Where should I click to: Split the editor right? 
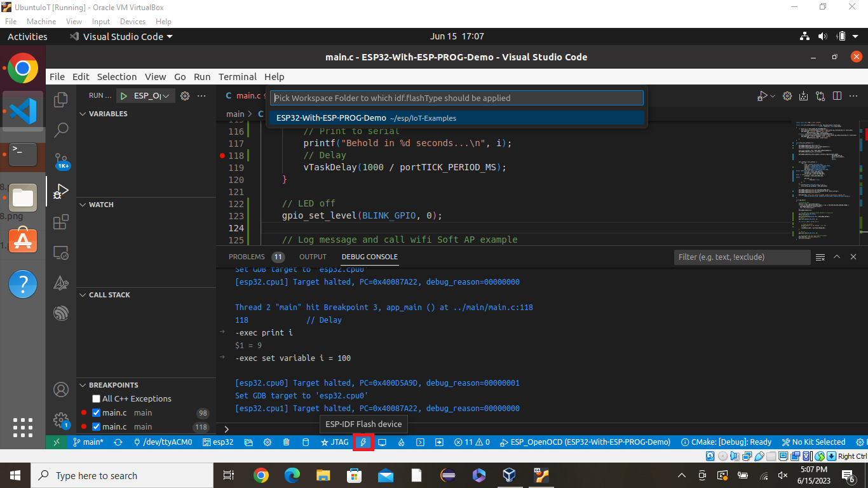837,96
